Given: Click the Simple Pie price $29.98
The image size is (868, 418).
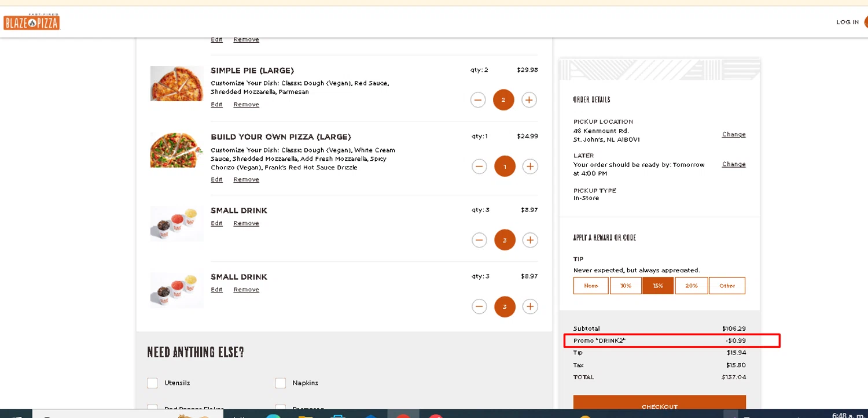Looking at the screenshot, I should (527, 70).
